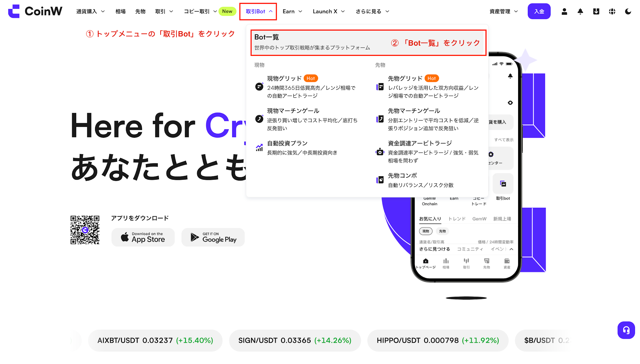
Task: Open the customer support headset chat
Action: coord(626,330)
